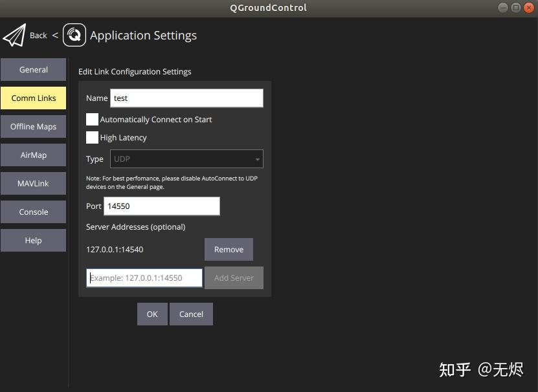Click the paper plane Back icon

click(15, 34)
